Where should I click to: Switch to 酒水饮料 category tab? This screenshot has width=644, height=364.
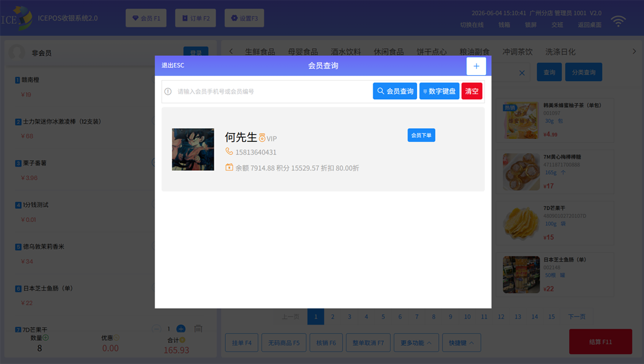[x=346, y=52]
